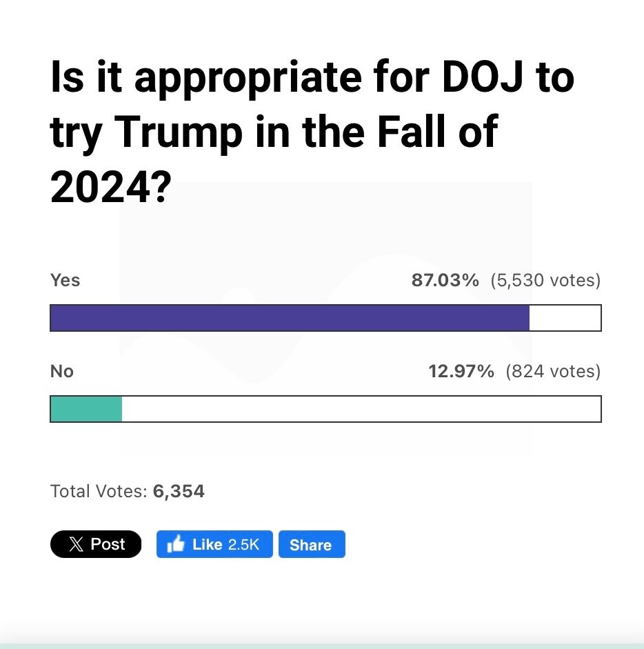Click the teal No result bar fill
The width and height of the screenshot is (644, 649).
pyautogui.click(x=86, y=409)
